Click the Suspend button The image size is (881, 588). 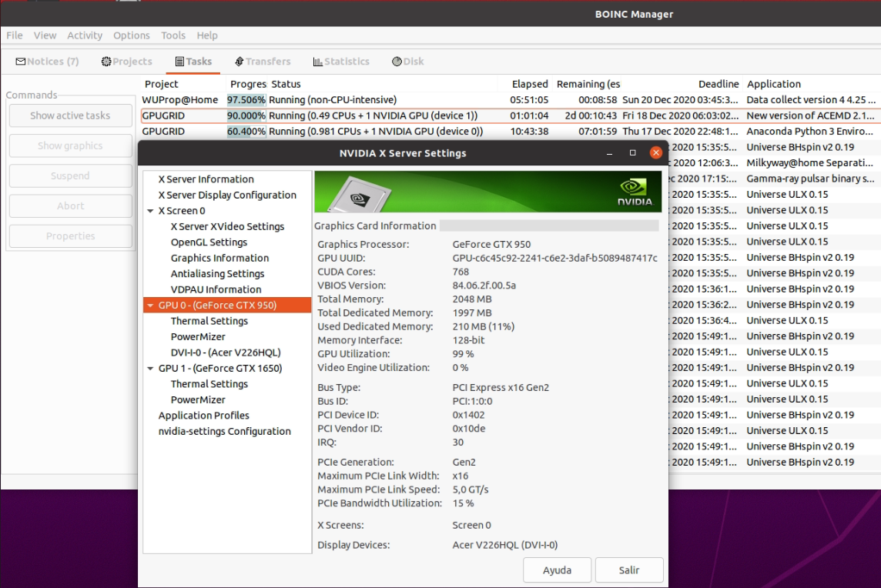(70, 175)
